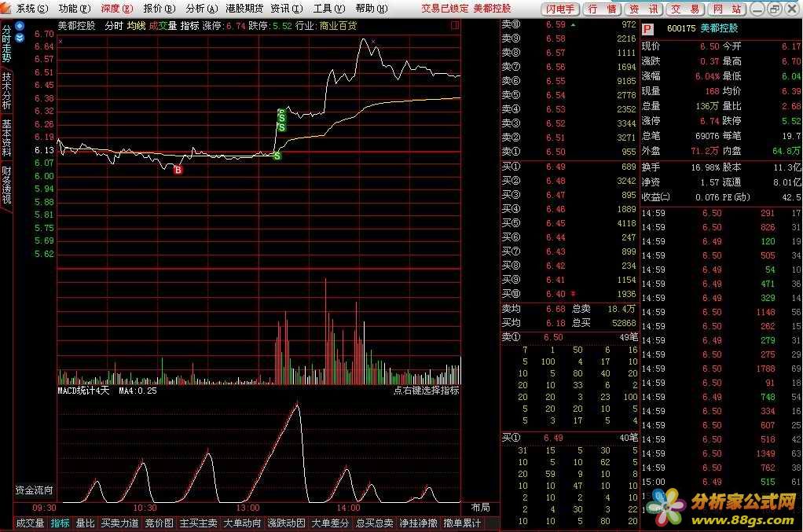The height and width of the screenshot is (532, 803).
Task: Click the 指标 label in chart header
Action: pos(189,26)
